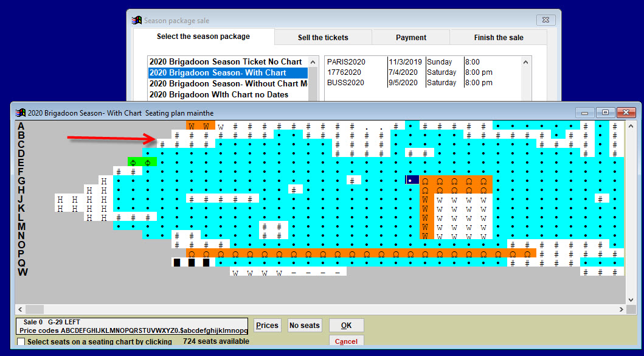Viewport: 644px width, 356px height.
Task: Enable Select seats on a seating chart by clicking
Action: point(21,341)
